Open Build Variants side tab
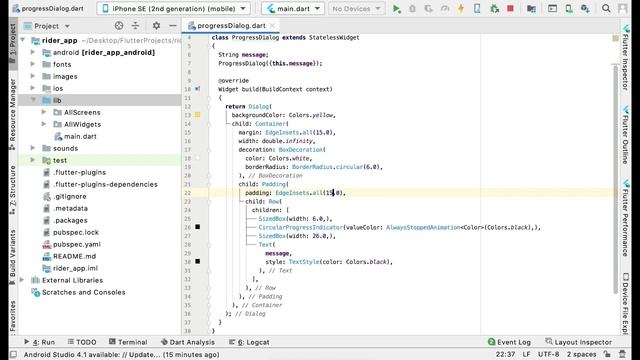 coord(13,256)
